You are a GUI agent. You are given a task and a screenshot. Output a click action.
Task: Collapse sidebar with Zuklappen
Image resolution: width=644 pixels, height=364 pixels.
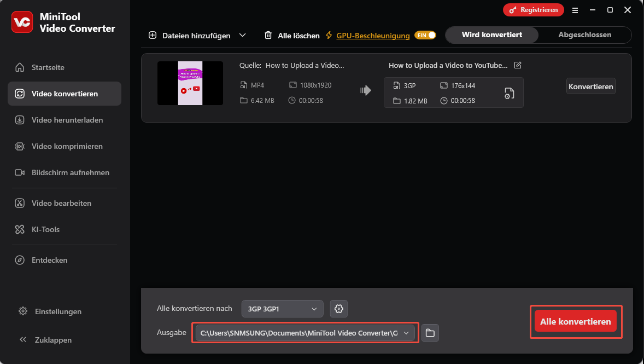pyautogui.click(x=46, y=340)
